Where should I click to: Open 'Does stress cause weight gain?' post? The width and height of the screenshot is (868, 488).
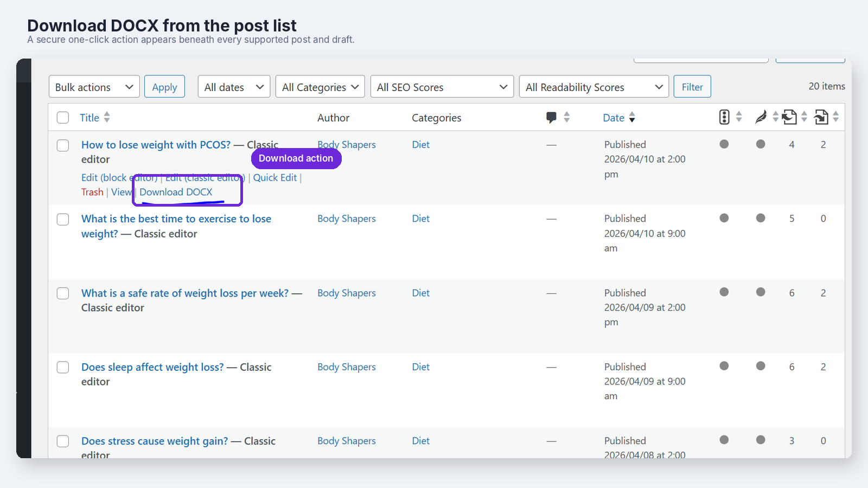tap(155, 441)
